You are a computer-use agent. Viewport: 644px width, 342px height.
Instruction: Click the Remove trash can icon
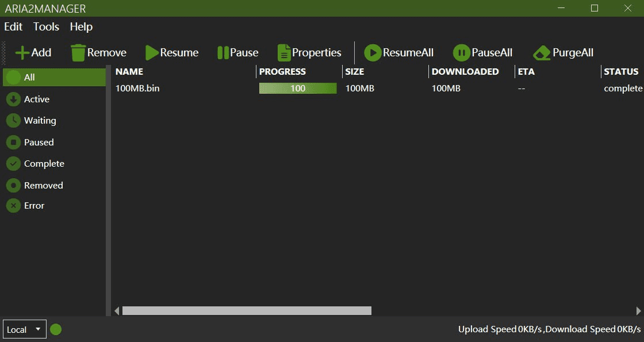point(78,53)
